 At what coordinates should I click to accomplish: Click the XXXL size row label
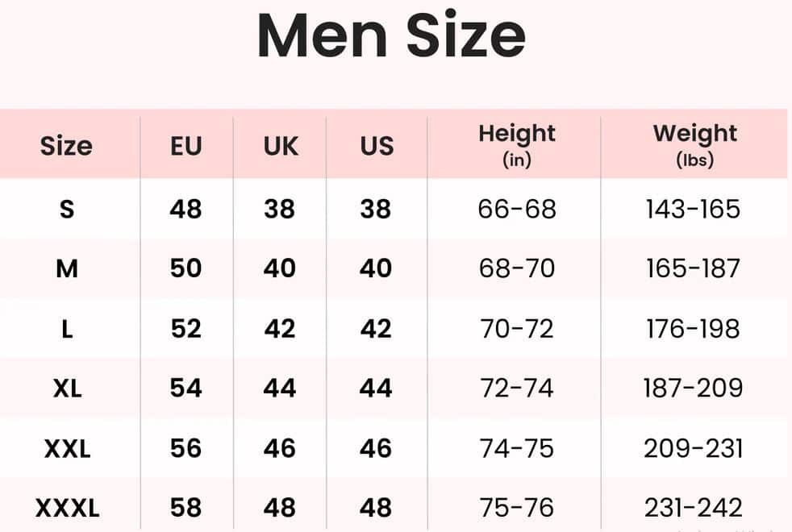[67, 509]
